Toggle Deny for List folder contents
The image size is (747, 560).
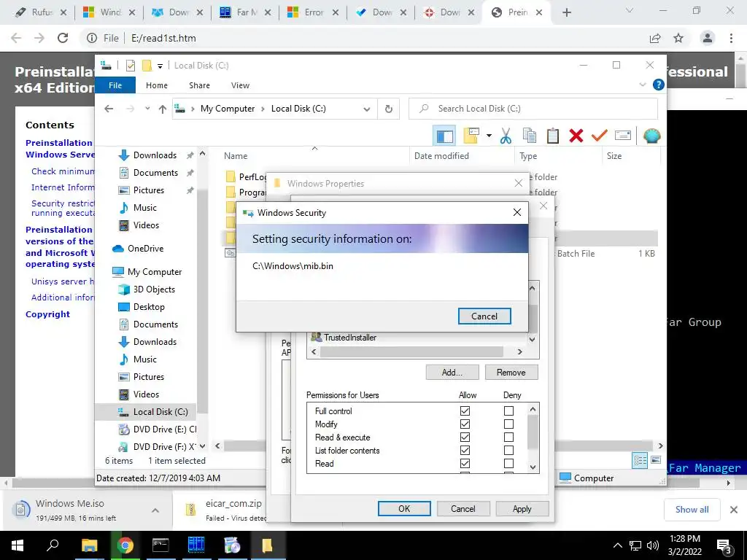pos(508,450)
